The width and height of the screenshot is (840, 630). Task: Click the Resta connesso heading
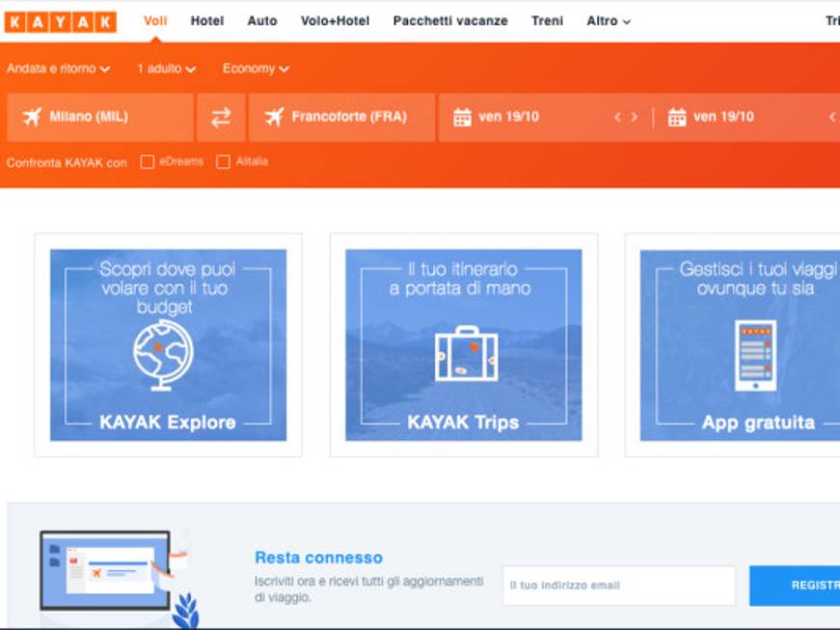tap(319, 558)
